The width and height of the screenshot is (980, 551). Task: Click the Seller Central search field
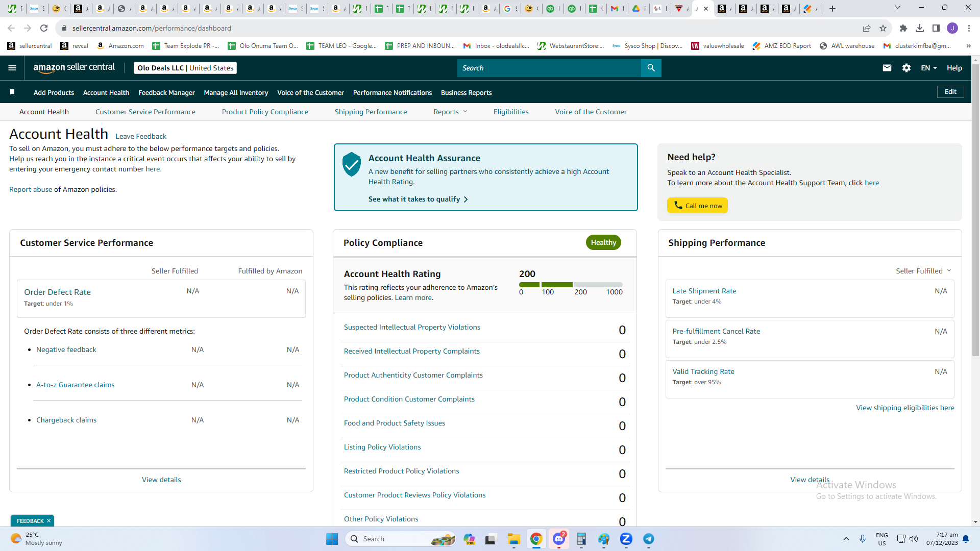point(549,68)
